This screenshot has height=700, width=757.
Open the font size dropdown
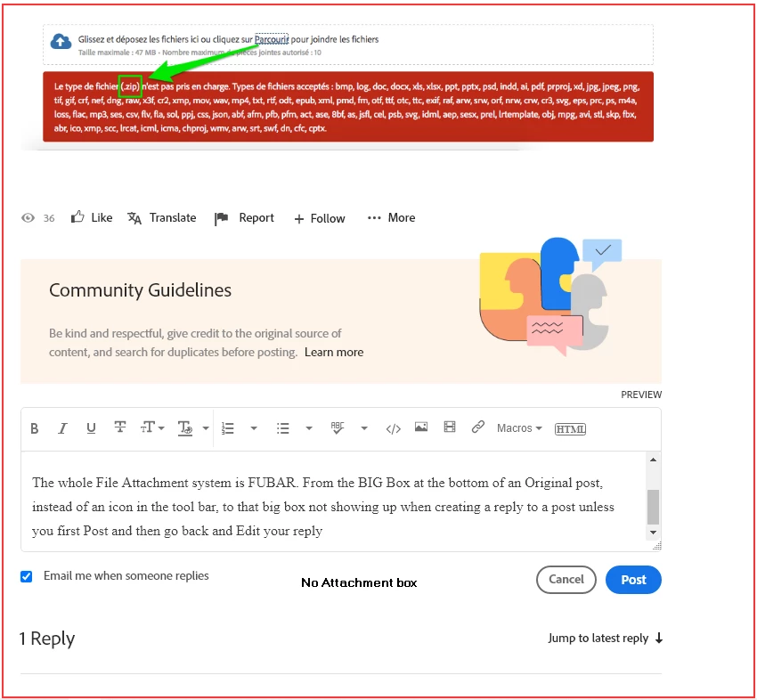(152, 427)
